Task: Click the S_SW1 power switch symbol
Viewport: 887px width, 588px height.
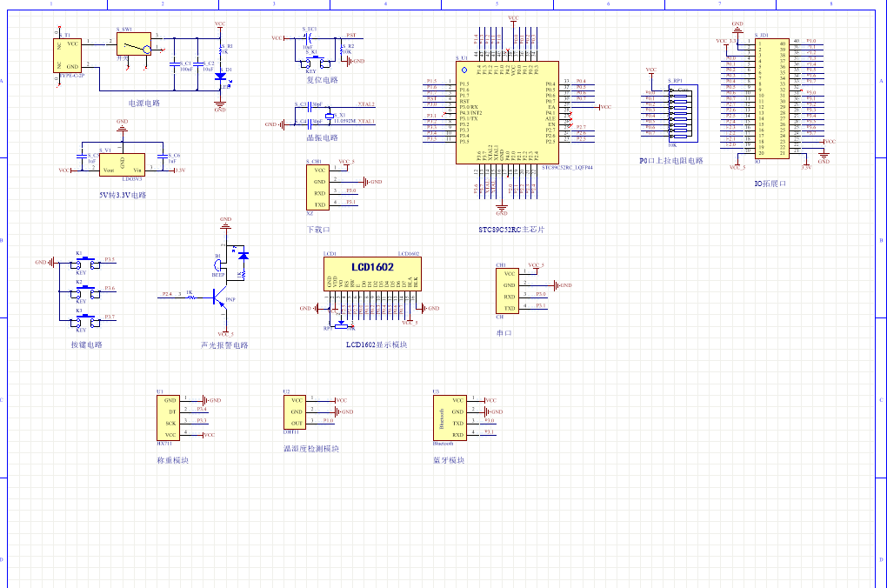Action: (134, 47)
